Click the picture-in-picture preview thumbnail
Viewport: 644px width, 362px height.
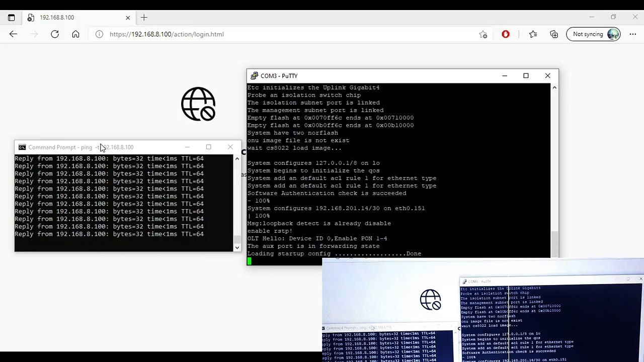[483, 310]
